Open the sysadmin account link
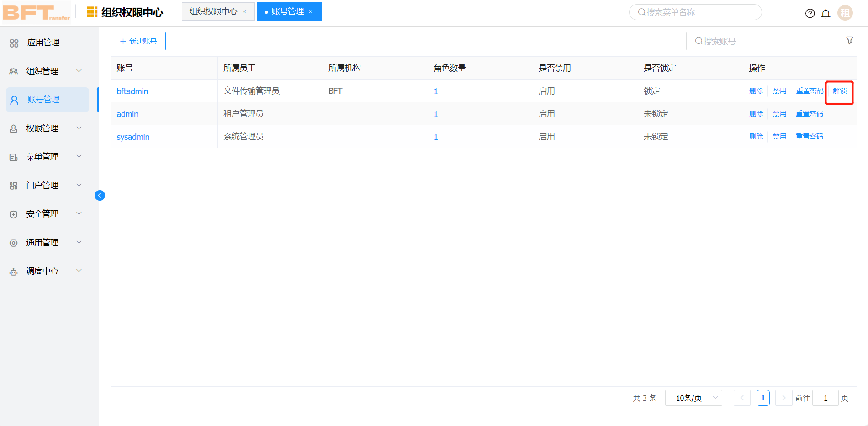 tap(132, 136)
